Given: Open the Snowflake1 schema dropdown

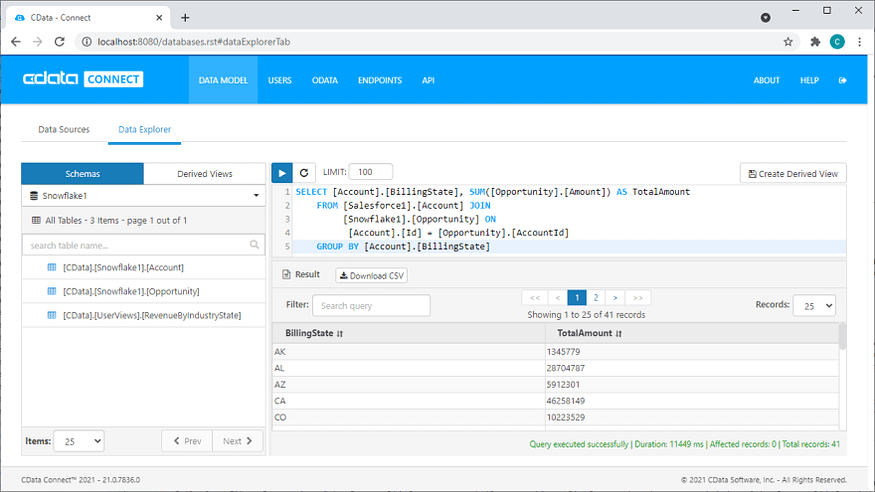Looking at the screenshot, I should 143,196.
